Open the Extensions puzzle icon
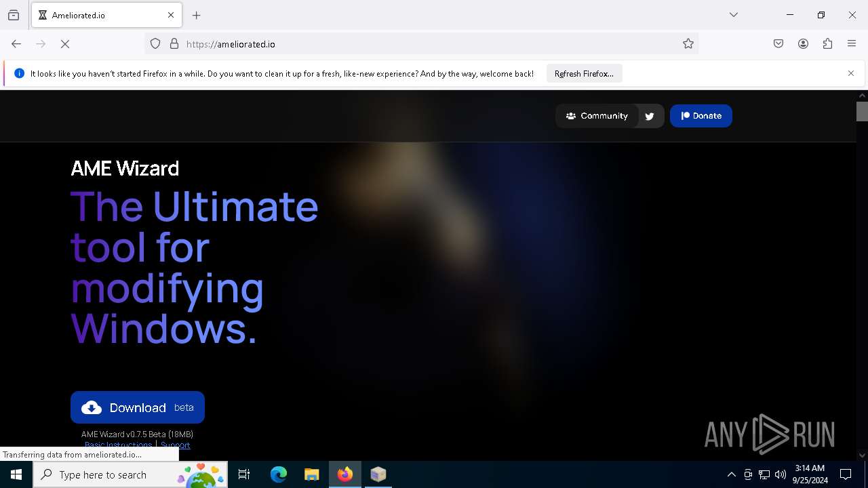 [827, 44]
